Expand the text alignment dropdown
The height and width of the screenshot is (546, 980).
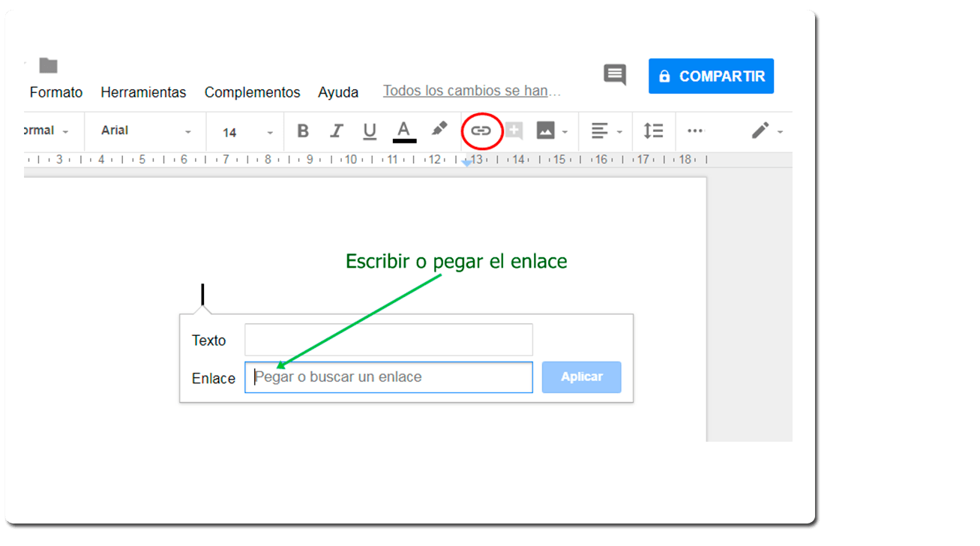pyautogui.click(x=607, y=131)
